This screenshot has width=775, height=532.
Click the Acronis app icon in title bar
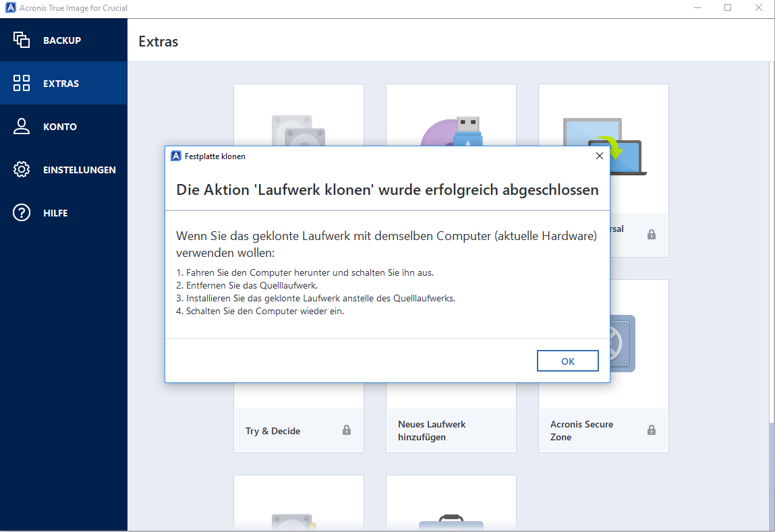point(10,7)
